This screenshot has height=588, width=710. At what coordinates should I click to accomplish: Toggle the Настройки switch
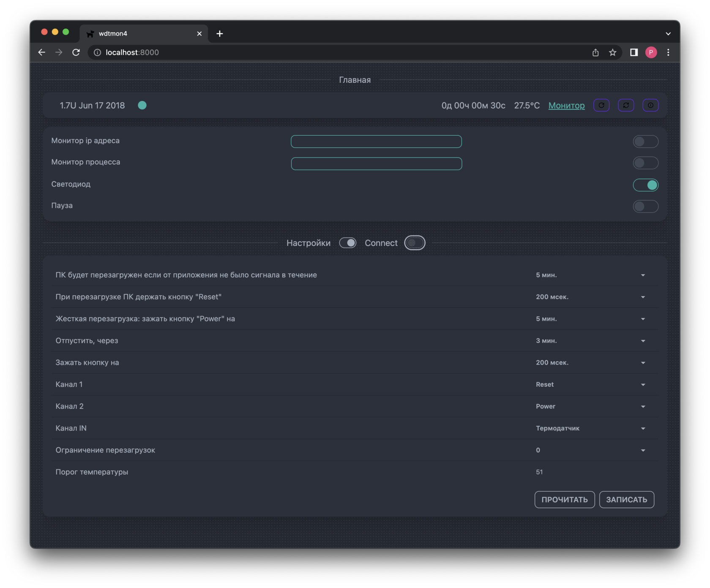point(348,243)
